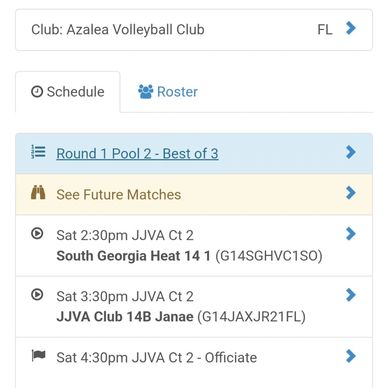Screen dimensions: 388x388
Task: Click play circle icon for Sat 3:30pm match
Action: (x=37, y=295)
